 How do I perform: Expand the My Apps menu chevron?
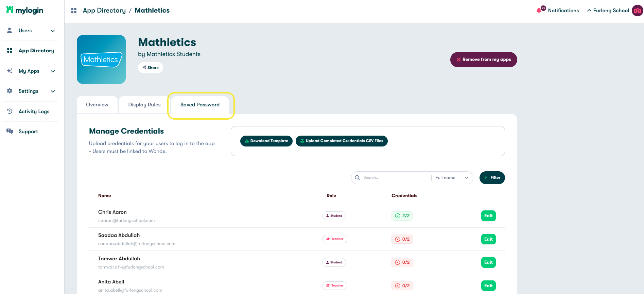53,71
